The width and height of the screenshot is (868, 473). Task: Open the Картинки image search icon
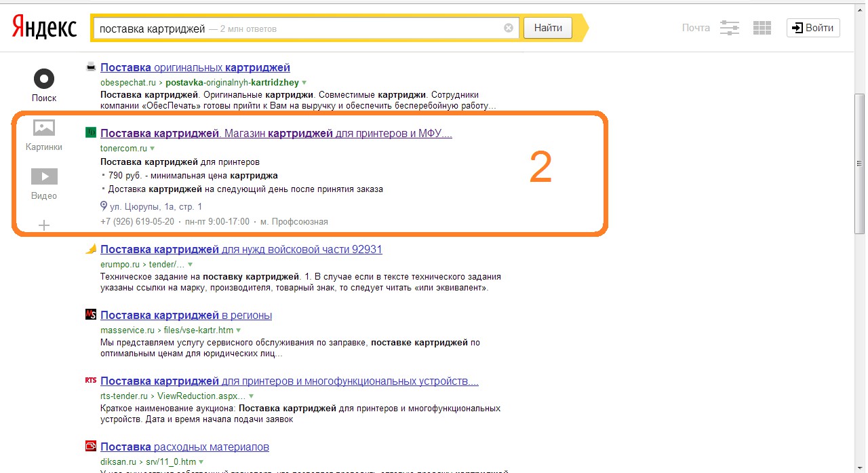(x=44, y=128)
